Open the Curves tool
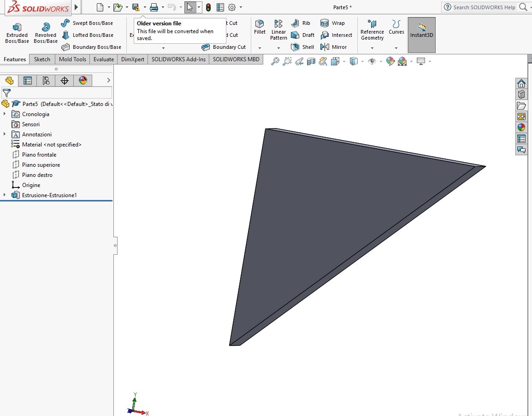Screen dimensions: 532x416 tap(396, 27)
